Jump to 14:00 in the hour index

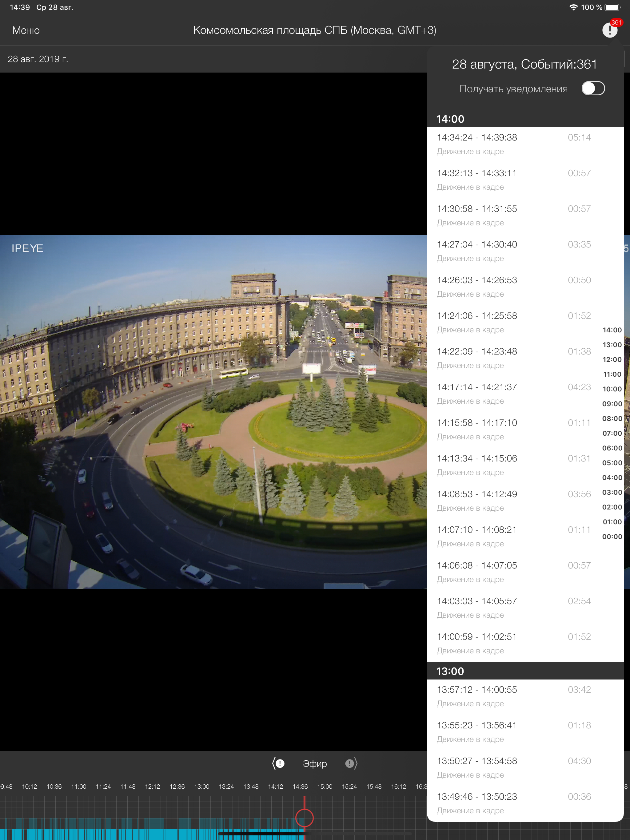click(612, 330)
